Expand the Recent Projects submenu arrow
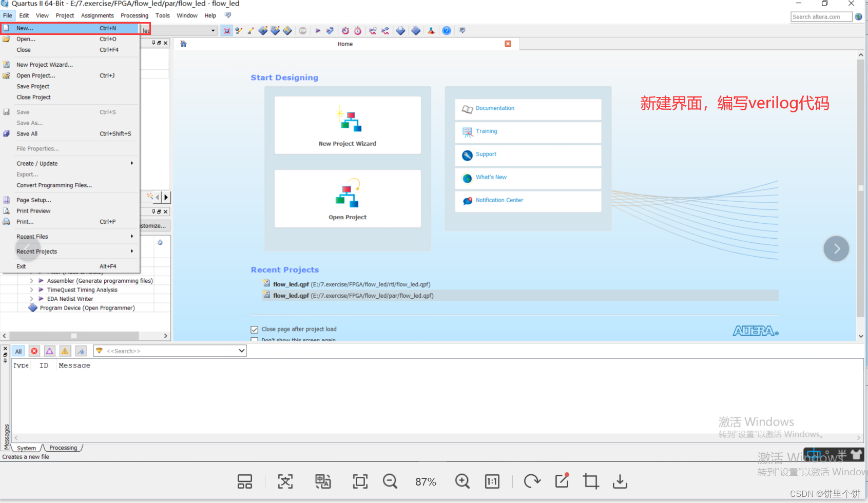Screen dimensions: 868x503 132,252
